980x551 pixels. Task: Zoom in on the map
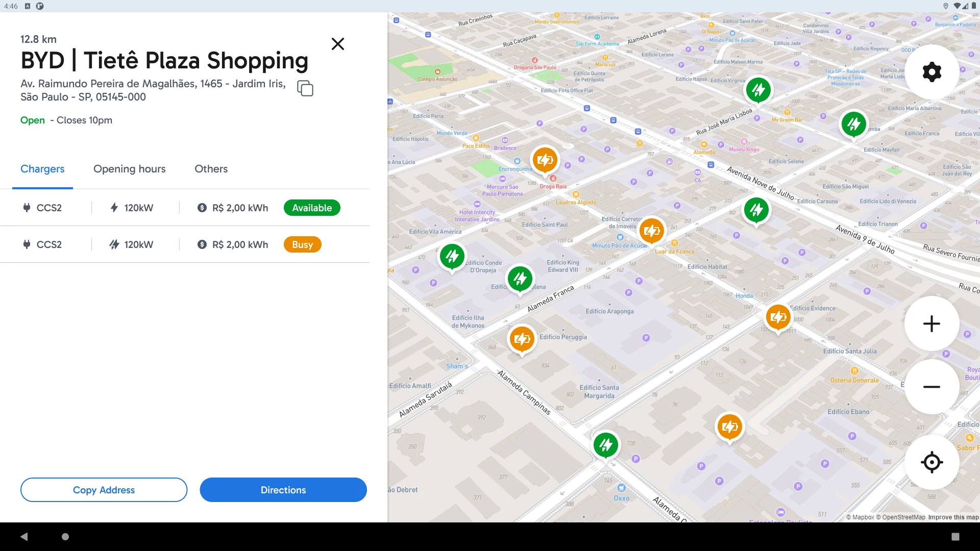(x=932, y=323)
